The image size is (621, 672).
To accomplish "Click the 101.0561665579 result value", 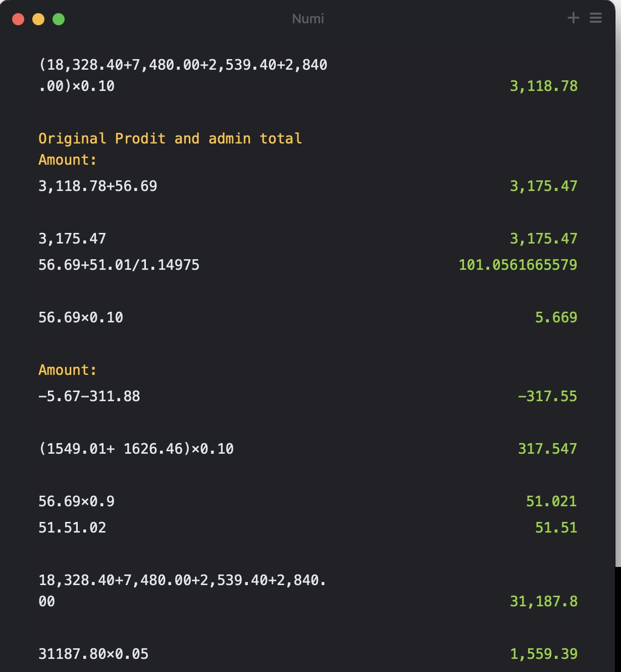I will tap(517, 265).
